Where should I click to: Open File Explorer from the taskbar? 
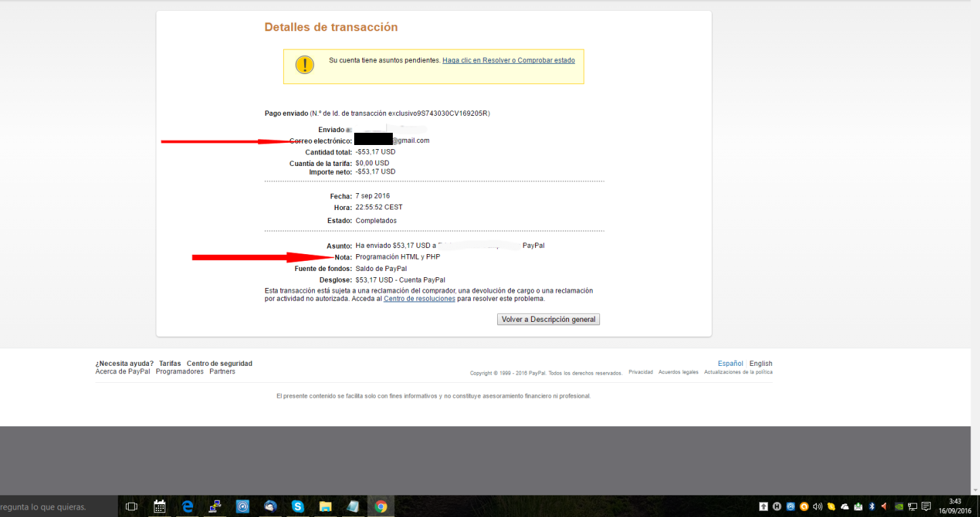[325, 505]
